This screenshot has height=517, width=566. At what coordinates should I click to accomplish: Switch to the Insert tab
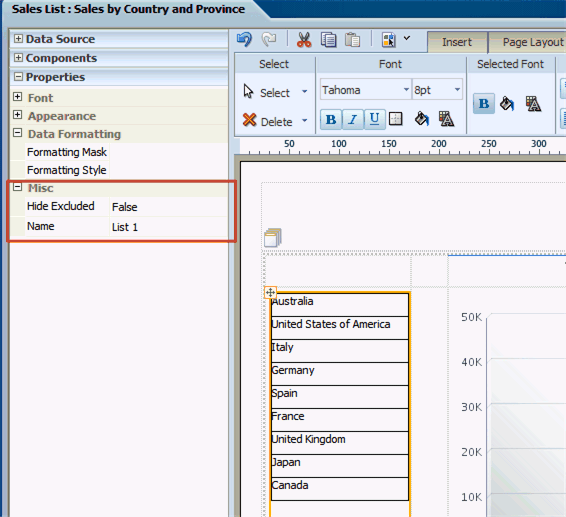[x=457, y=42]
